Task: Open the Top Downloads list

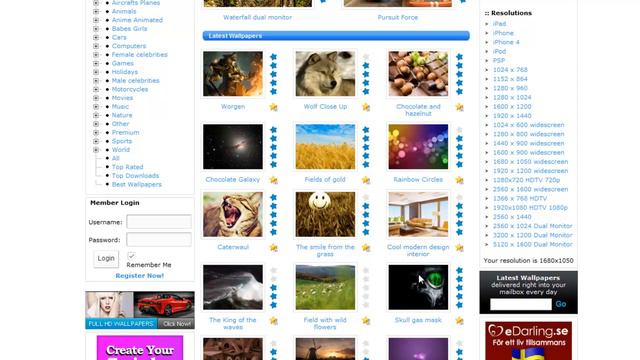Action: click(x=135, y=176)
